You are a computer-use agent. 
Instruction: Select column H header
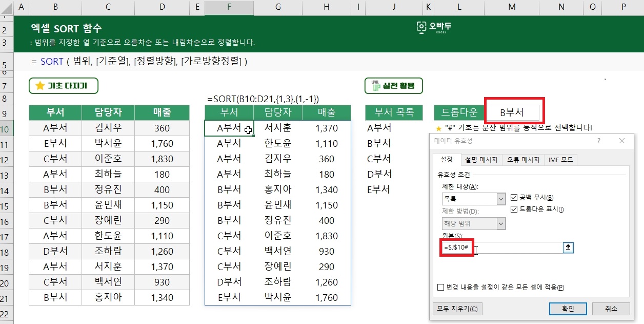[x=327, y=7]
